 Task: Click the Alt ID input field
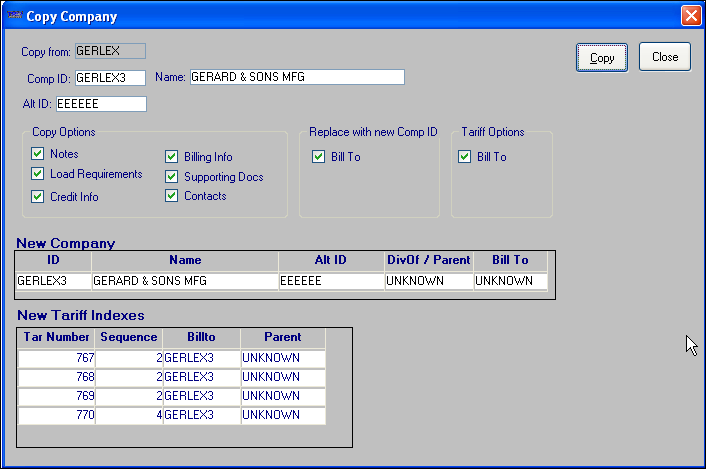(x=101, y=103)
